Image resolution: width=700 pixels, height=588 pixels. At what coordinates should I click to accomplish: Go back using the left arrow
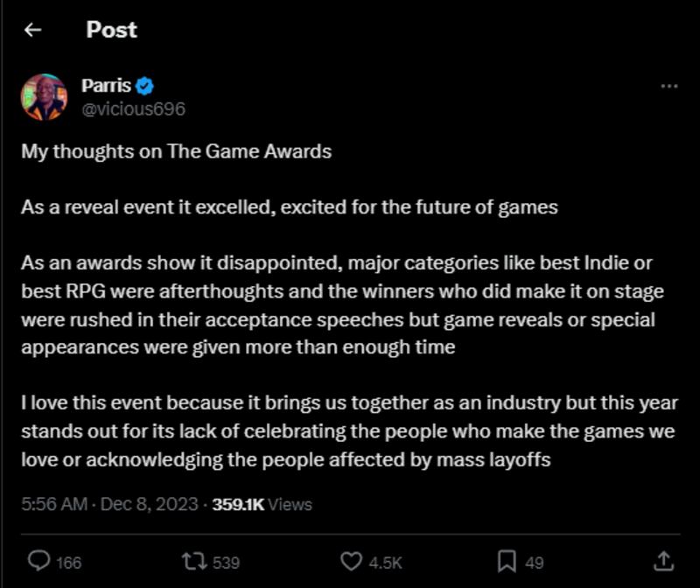click(x=33, y=31)
